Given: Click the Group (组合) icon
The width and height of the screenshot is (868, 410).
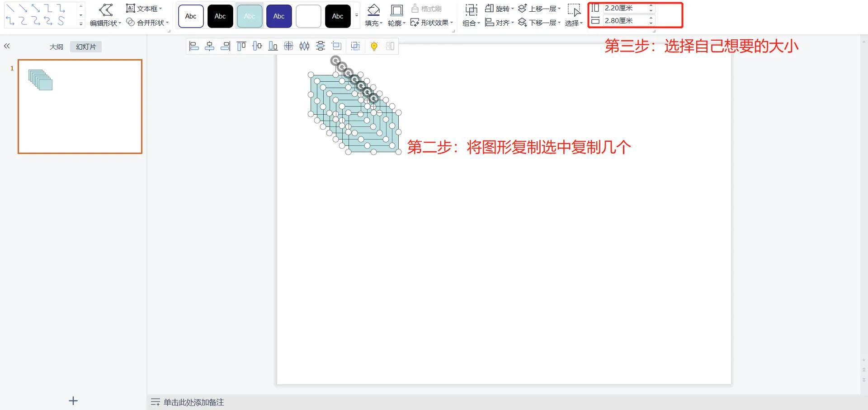Looking at the screenshot, I should (x=471, y=10).
